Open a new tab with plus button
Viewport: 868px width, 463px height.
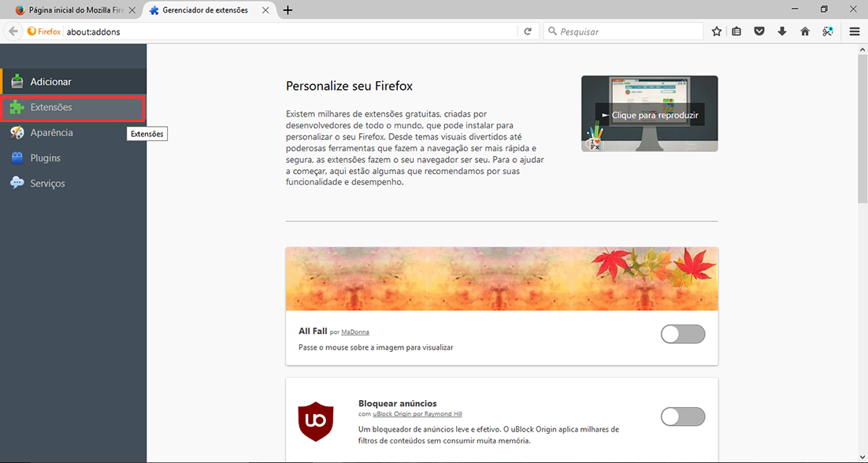(x=287, y=10)
